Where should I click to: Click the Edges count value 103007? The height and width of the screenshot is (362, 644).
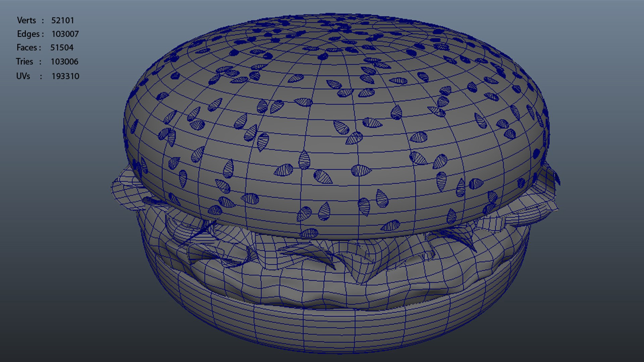65,34
